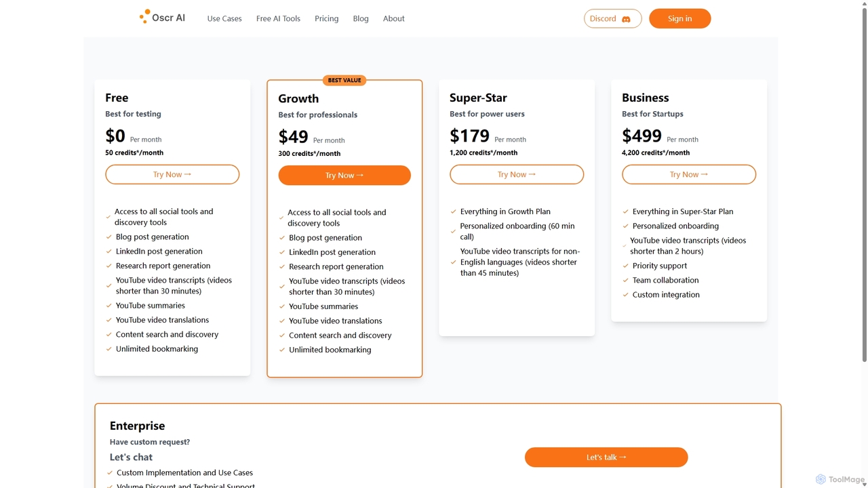This screenshot has height=488, width=868.
Task: Click checkmark beside 'Priority support'
Action: click(626, 266)
